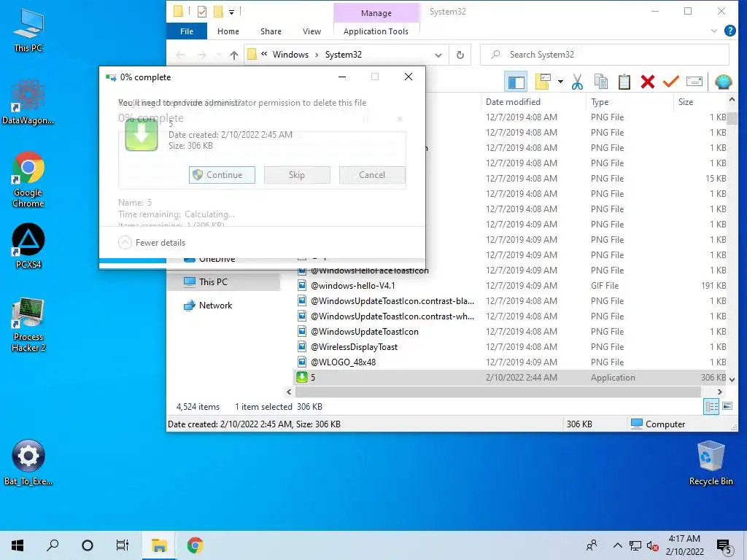Click the file list scroll down arrow

732,380
